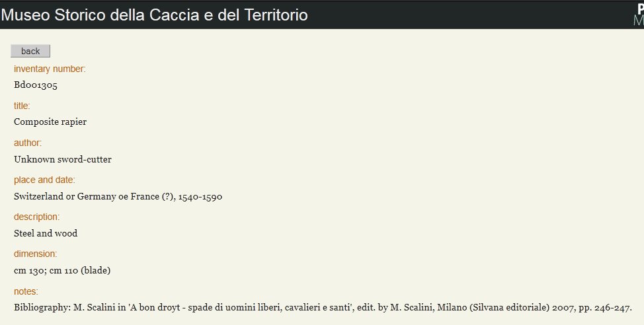Image resolution: width=644 pixels, height=325 pixels.
Task: Select the inventory number label
Action: [x=50, y=69]
